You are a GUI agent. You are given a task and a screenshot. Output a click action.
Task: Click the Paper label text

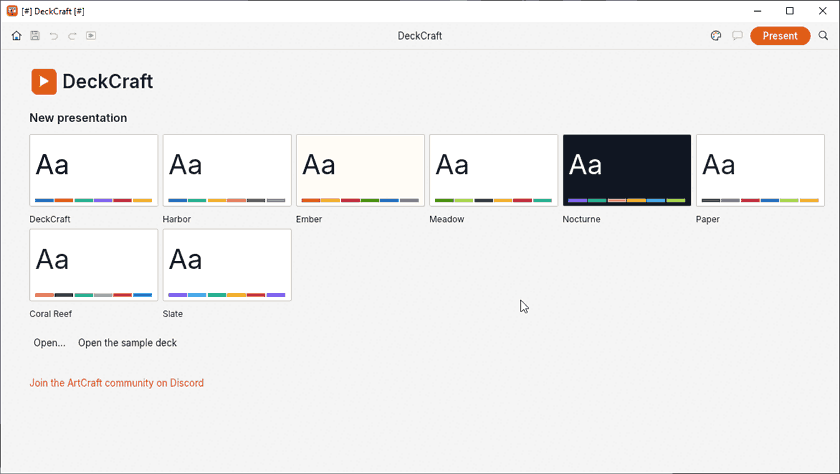pyautogui.click(x=708, y=219)
